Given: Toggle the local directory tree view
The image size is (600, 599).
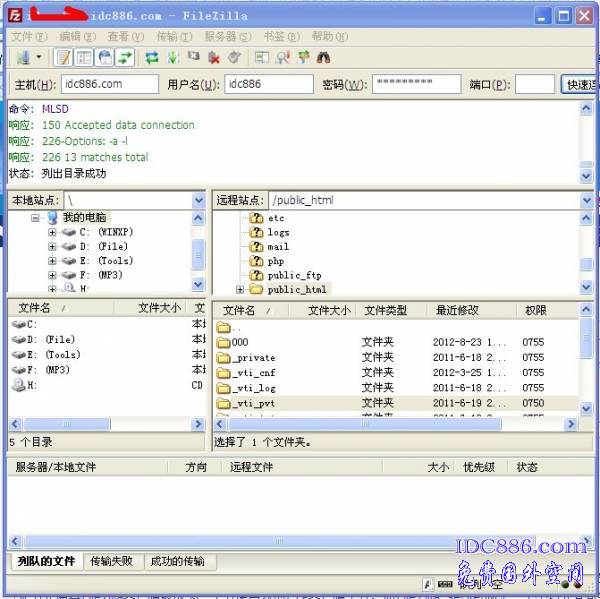Looking at the screenshot, I should pos(85,58).
